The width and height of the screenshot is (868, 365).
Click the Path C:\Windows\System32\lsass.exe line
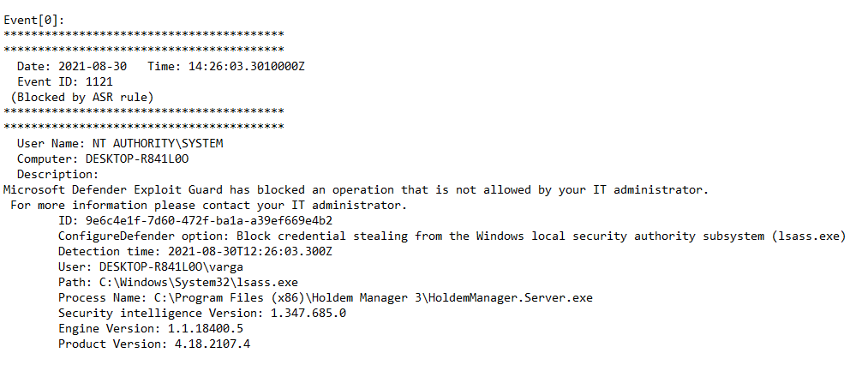[165, 282]
